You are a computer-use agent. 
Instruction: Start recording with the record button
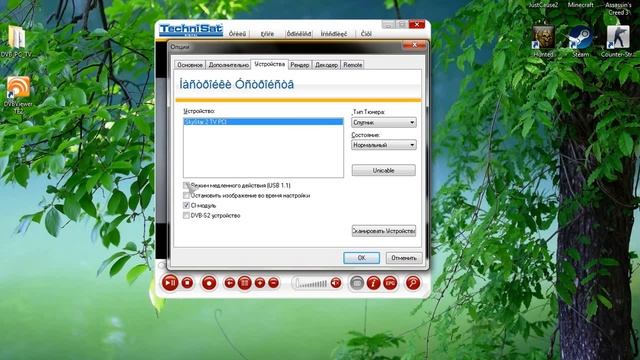point(209,283)
